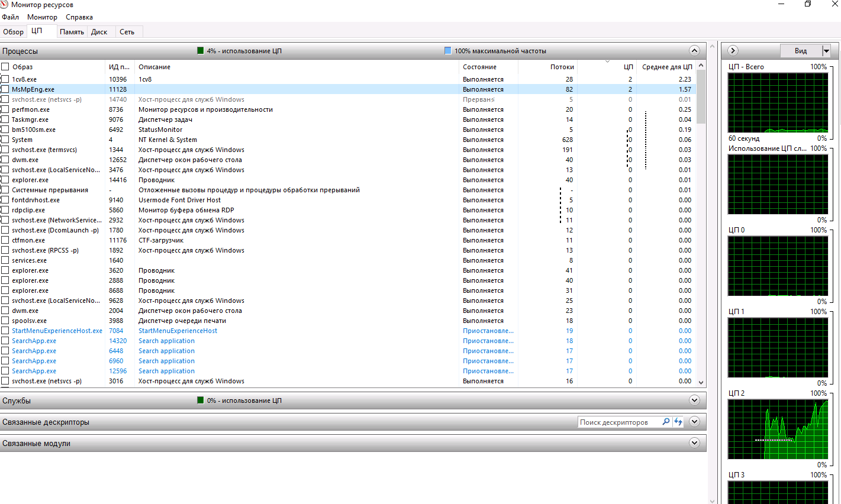The width and height of the screenshot is (841, 504).
Task: Click the Resource Monitor title bar icon
Action: (x=4, y=4)
